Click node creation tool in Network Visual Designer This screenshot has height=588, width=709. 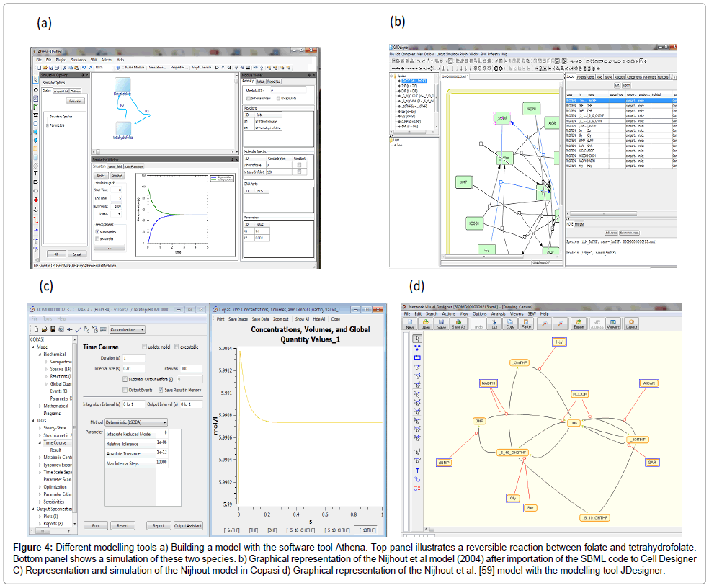coord(417,348)
